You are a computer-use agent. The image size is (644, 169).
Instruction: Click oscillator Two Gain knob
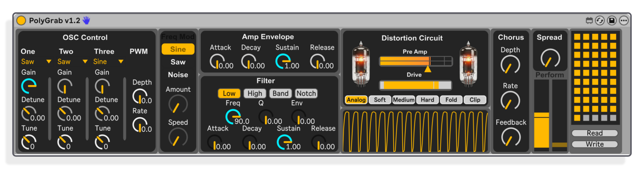(x=65, y=86)
